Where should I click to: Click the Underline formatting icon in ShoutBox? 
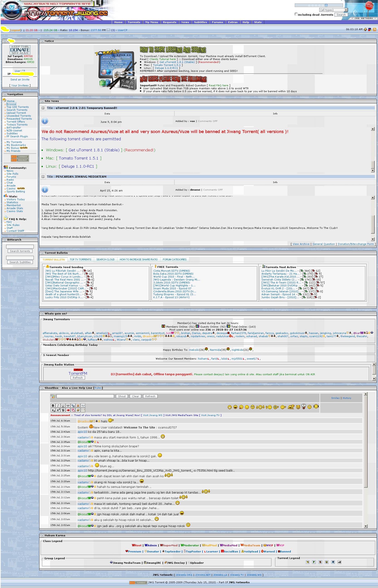[x=63, y=406]
